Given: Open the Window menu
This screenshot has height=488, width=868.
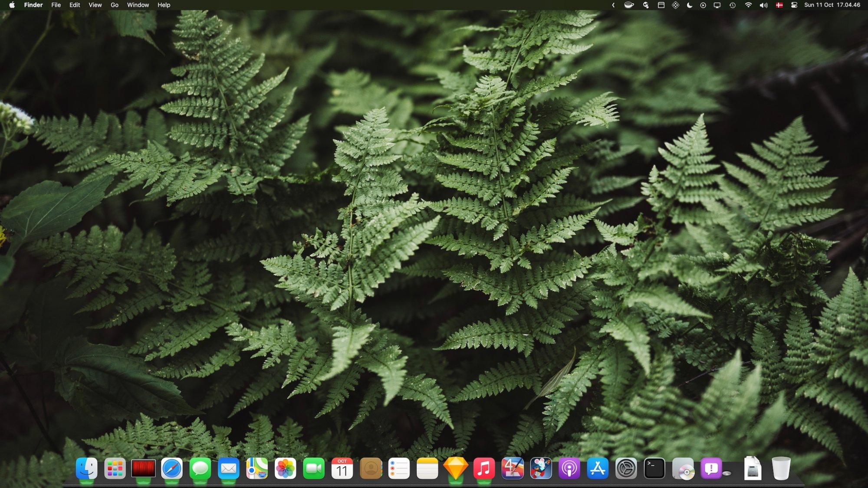Looking at the screenshot, I should pos(138,5).
